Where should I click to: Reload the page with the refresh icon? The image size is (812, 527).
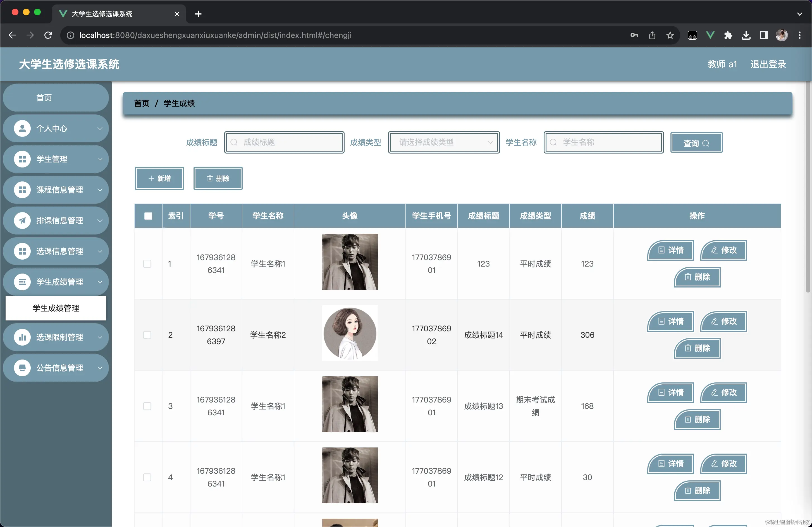coord(48,35)
